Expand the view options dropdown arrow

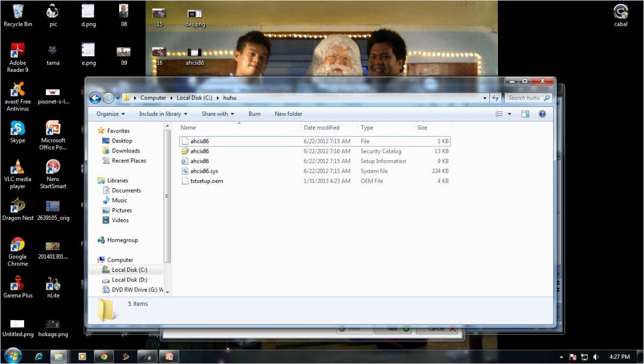(x=509, y=114)
